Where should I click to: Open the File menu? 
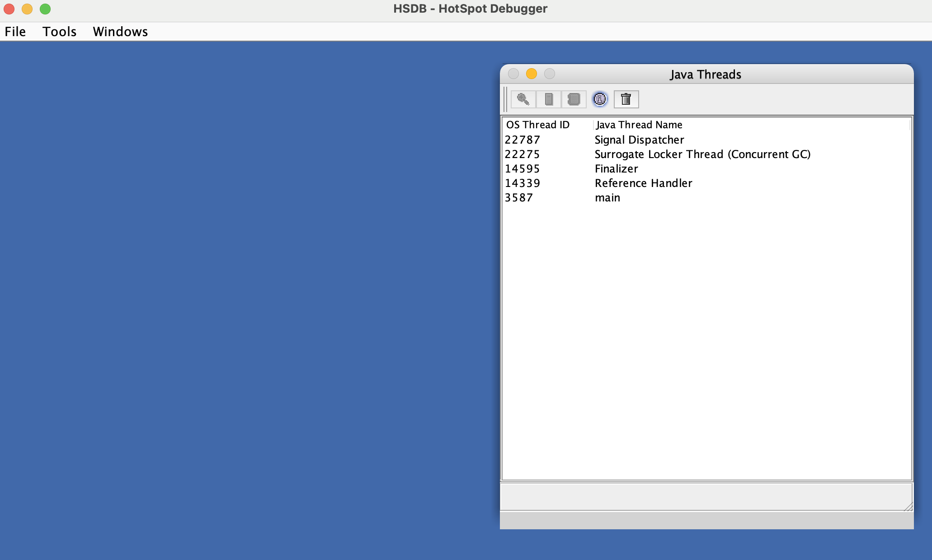[x=15, y=32]
